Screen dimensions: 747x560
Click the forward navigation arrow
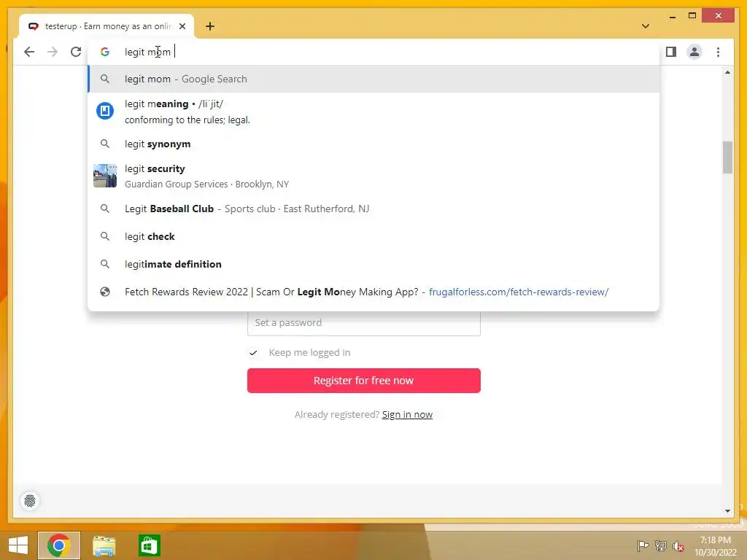53,52
